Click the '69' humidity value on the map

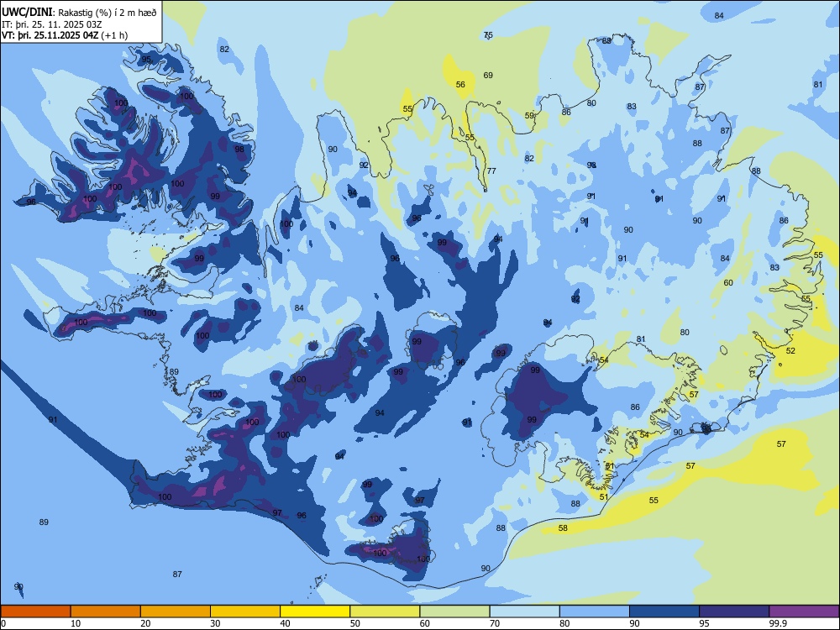[x=488, y=75]
